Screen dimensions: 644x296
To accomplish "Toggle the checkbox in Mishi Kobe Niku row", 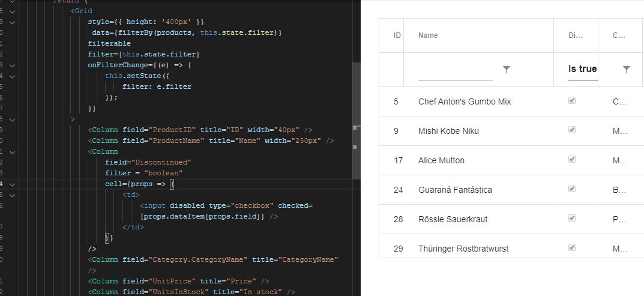I will coord(572,130).
